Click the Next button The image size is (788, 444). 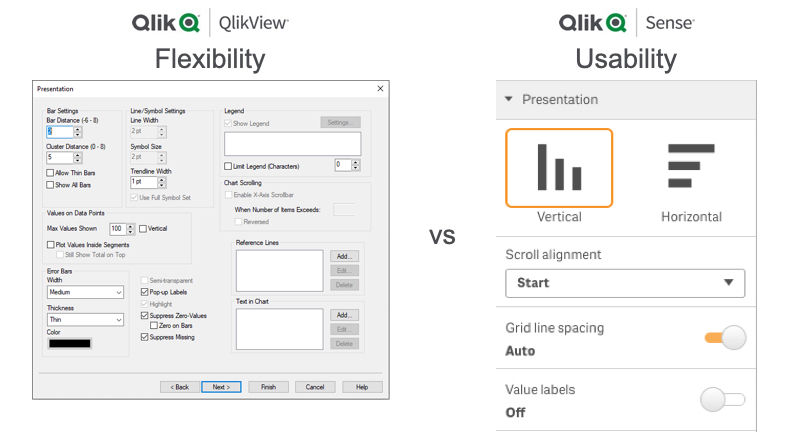[x=221, y=387]
